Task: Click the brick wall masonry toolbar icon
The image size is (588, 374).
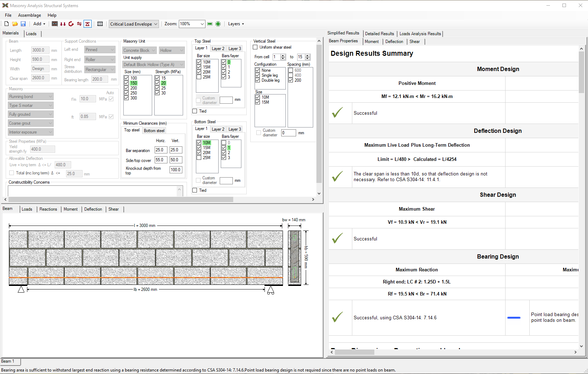Action: pos(55,24)
